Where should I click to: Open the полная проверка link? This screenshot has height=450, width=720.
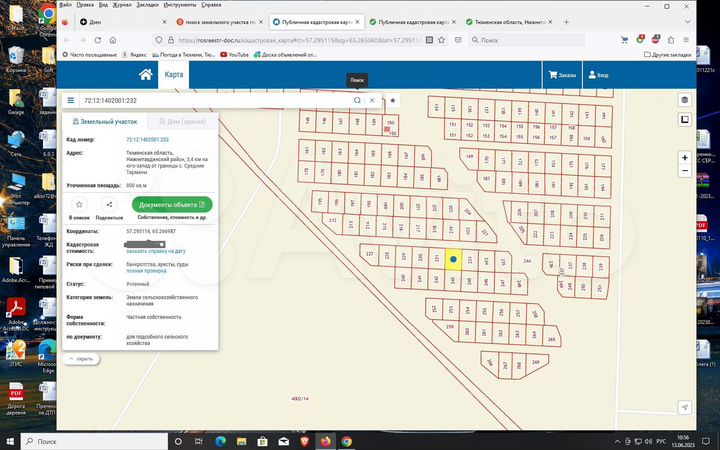[146, 271]
